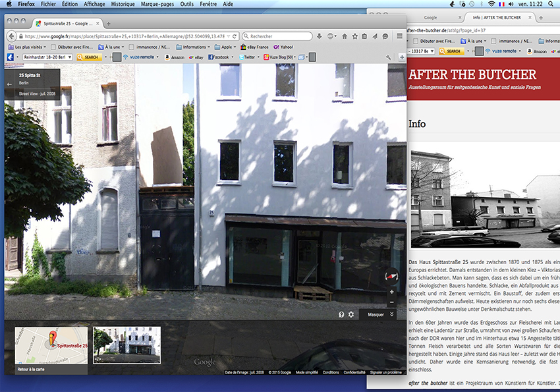Open the Yahoo! bookmark

pyautogui.click(x=283, y=47)
